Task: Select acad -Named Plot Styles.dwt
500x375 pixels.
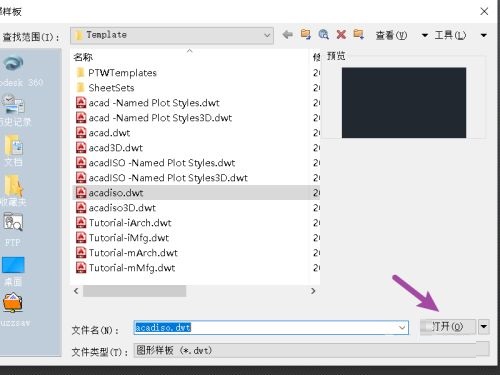Action: tap(148, 103)
